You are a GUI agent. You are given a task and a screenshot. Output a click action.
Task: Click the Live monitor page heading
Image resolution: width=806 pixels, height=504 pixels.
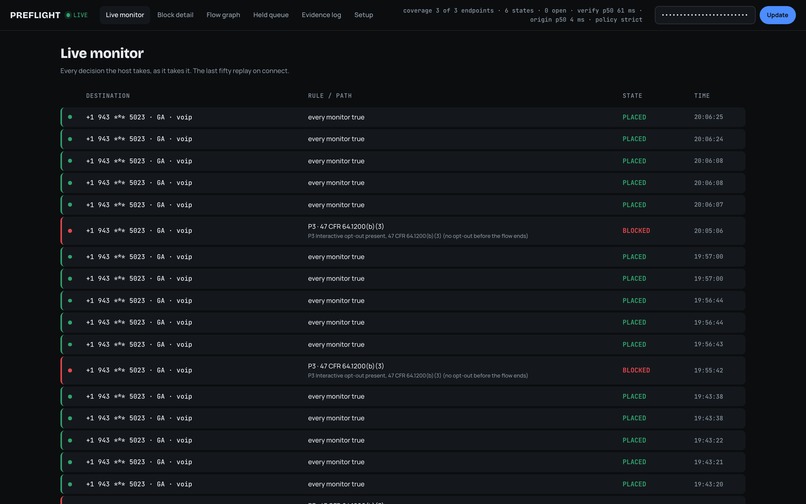pyautogui.click(x=102, y=53)
